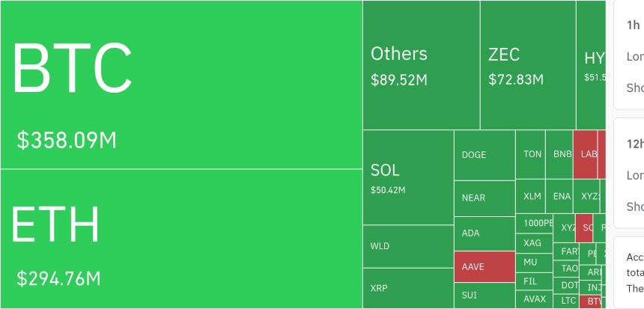Select the SOL $50.42M tile
This screenshot has width=644, height=309.
pos(409,177)
